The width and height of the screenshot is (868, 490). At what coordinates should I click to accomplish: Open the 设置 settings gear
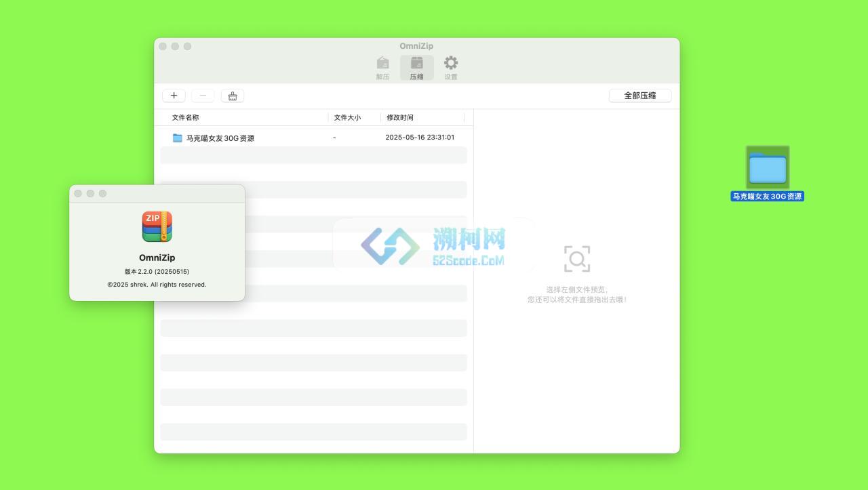[x=451, y=68]
